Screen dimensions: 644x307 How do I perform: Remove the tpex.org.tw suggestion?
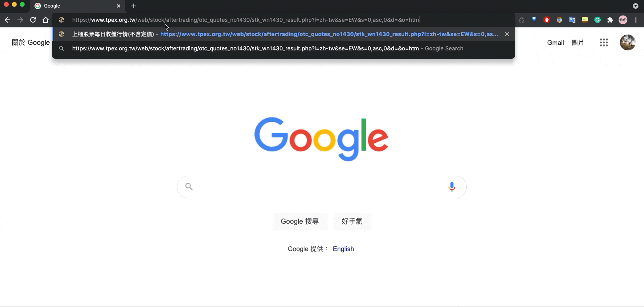pyautogui.click(x=507, y=34)
